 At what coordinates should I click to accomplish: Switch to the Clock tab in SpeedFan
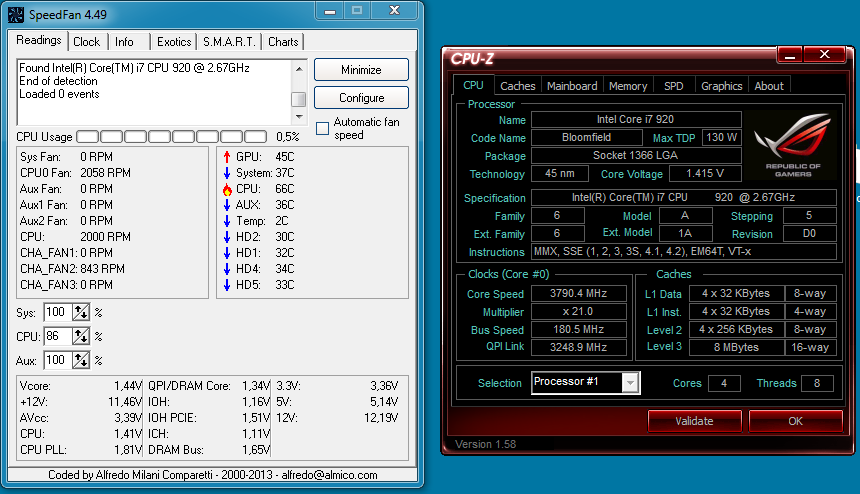pyautogui.click(x=87, y=42)
